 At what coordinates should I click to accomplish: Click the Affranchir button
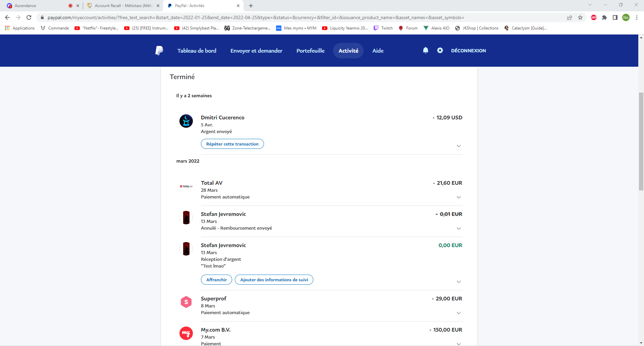[x=216, y=280]
